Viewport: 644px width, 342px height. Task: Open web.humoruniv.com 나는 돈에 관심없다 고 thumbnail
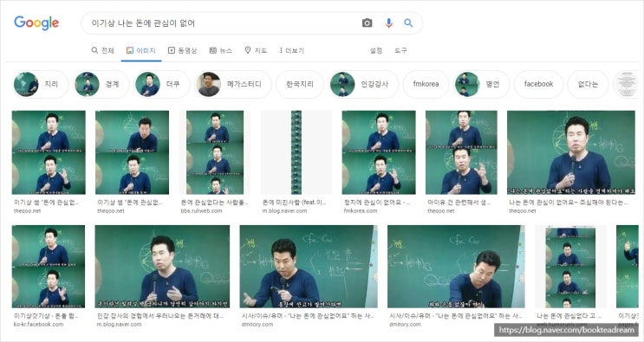(570, 267)
